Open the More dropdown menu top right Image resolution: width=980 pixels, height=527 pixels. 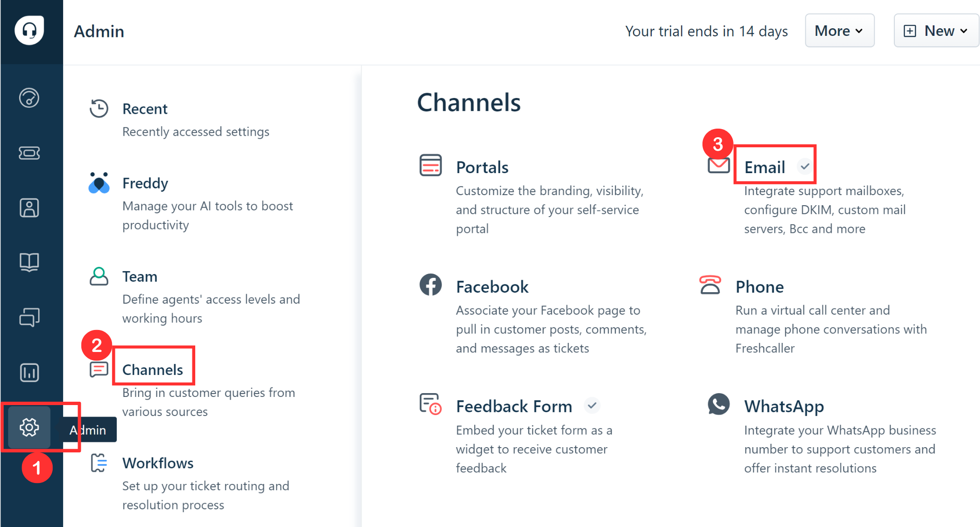pyautogui.click(x=840, y=31)
